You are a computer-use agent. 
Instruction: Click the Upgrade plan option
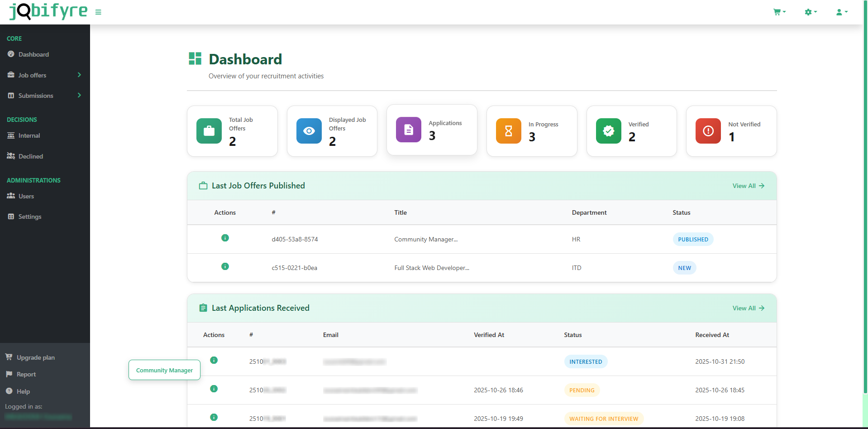(x=35, y=357)
